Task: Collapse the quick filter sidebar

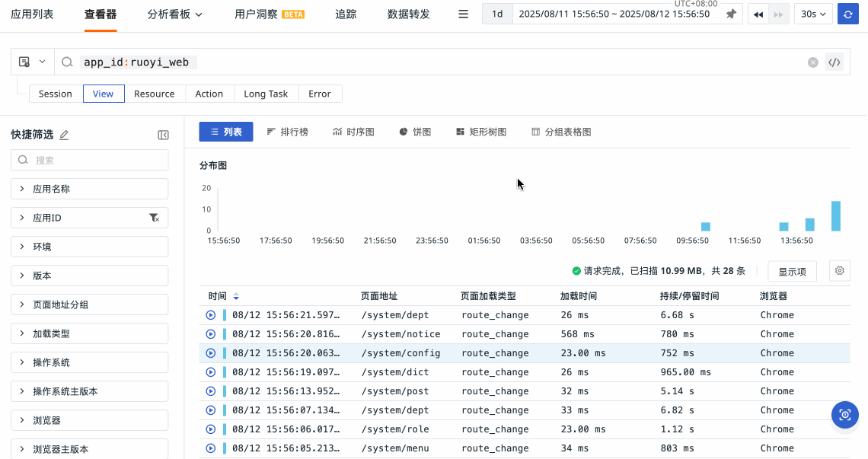Action: (x=163, y=135)
